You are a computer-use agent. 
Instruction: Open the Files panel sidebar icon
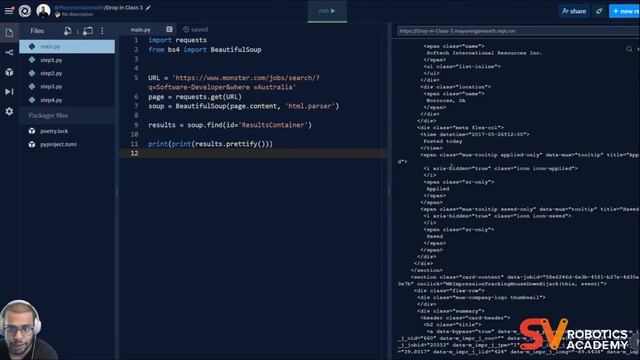click(9, 33)
